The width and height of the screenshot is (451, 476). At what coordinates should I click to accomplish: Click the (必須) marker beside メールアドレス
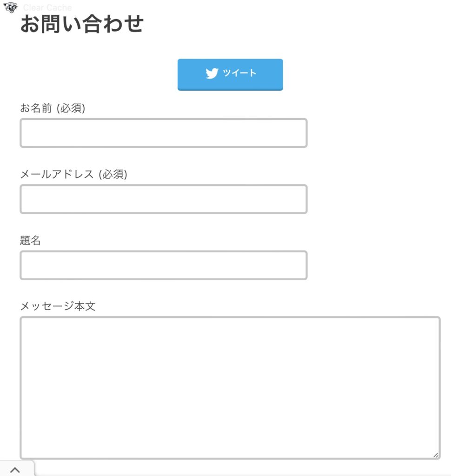[113, 174]
